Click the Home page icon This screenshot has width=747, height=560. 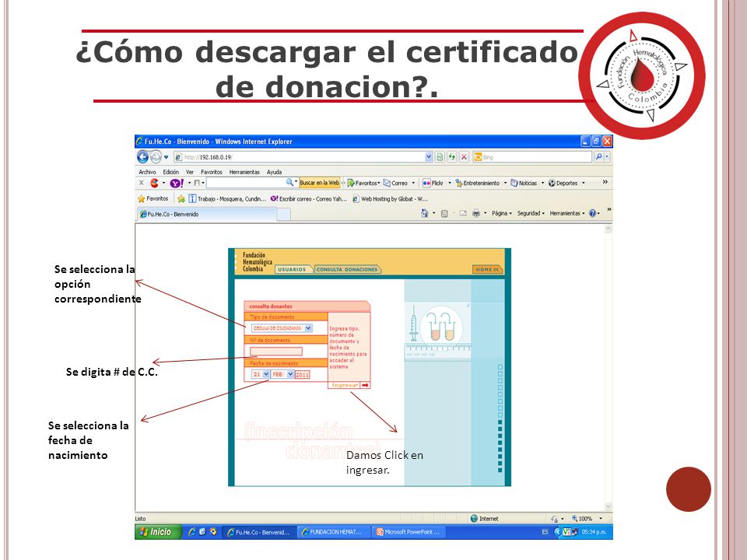(425, 213)
